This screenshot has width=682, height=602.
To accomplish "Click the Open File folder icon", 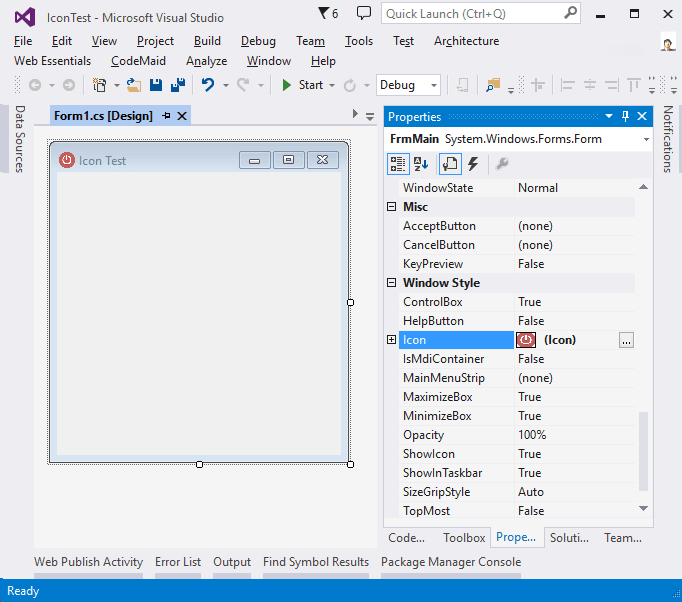I will pos(133,85).
